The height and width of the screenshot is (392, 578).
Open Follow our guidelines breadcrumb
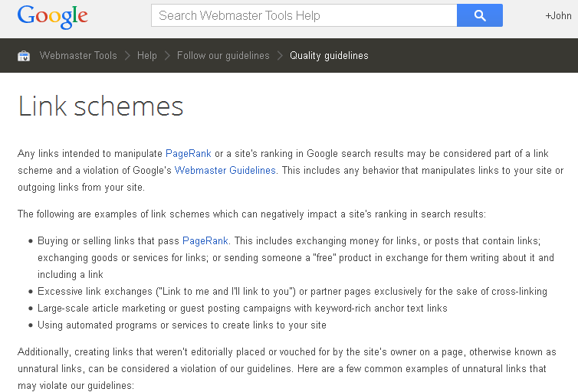223,56
